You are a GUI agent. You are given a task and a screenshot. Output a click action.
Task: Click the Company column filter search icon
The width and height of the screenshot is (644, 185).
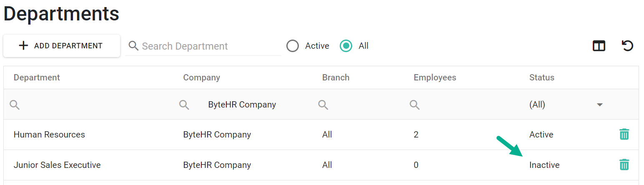[x=184, y=105]
